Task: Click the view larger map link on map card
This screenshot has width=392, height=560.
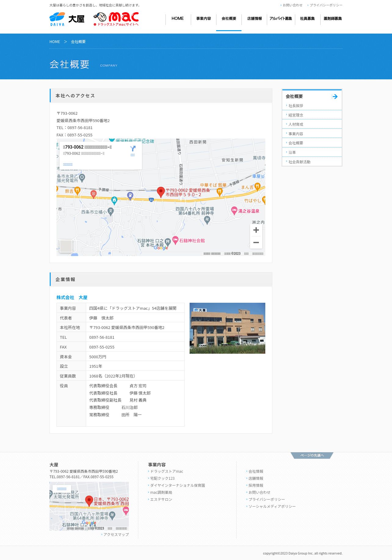Action: pos(68,164)
